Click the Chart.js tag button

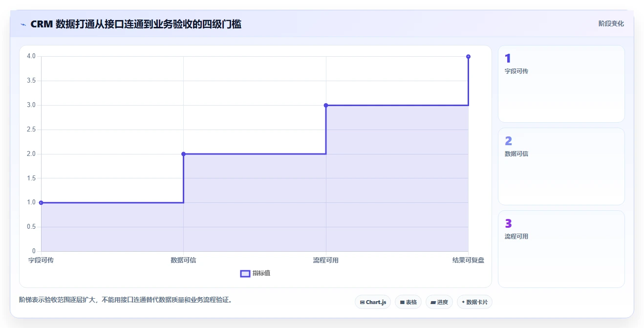tap(373, 302)
